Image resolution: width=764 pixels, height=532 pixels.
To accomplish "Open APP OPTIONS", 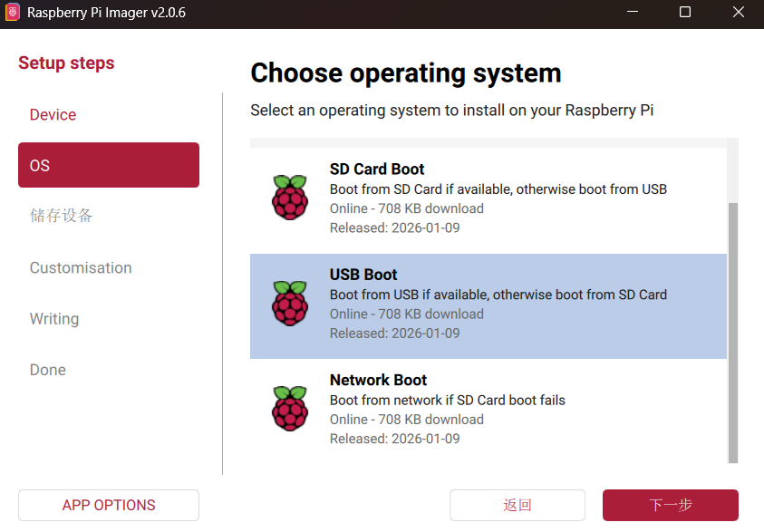I will [109, 505].
